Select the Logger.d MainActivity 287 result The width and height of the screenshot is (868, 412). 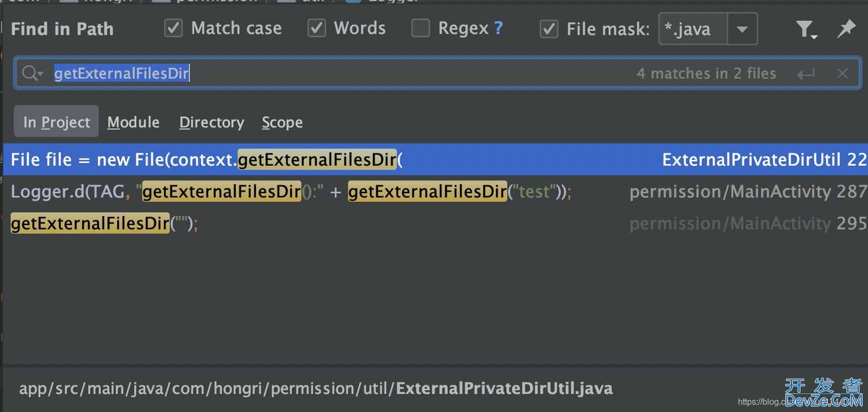click(435, 191)
